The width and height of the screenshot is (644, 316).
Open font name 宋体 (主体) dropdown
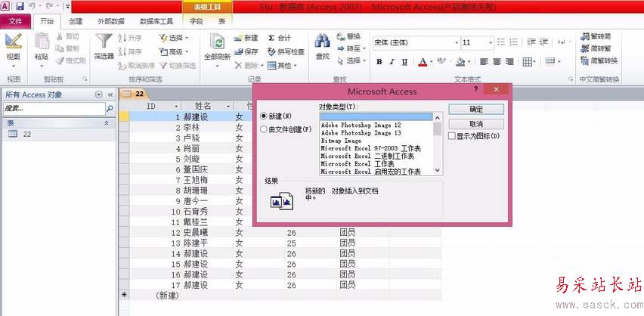pyautogui.click(x=457, y=43)
